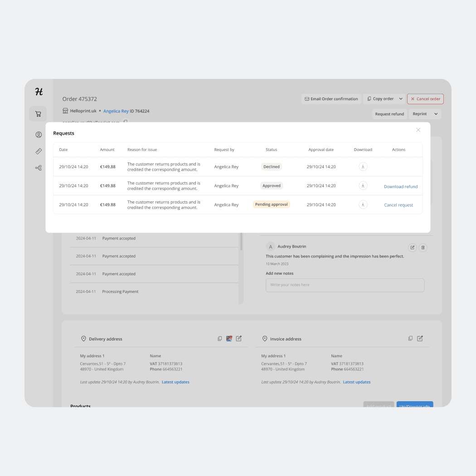476x476 pixels.
Task: Click the Cancel order button
Action: (425, 98)
